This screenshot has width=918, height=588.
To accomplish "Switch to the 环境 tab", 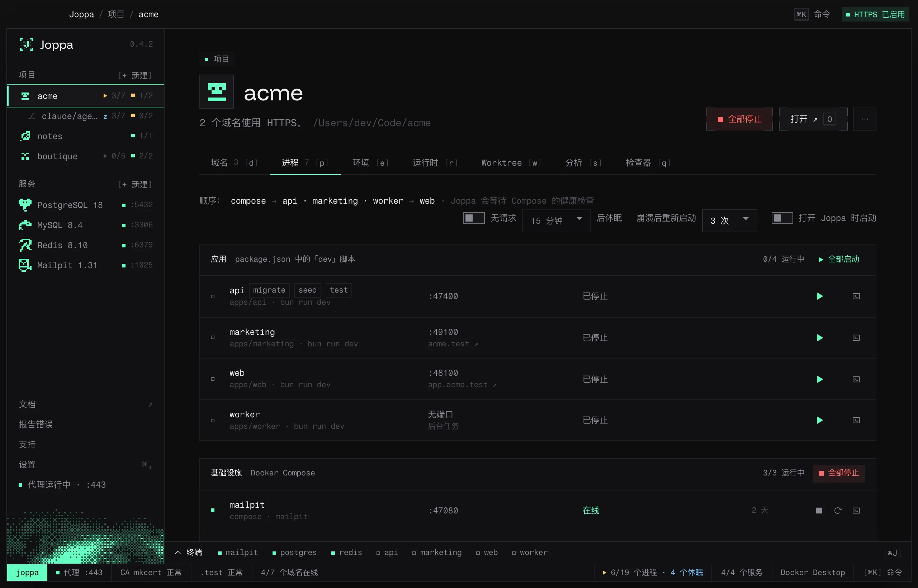I will tap(370, 163).
